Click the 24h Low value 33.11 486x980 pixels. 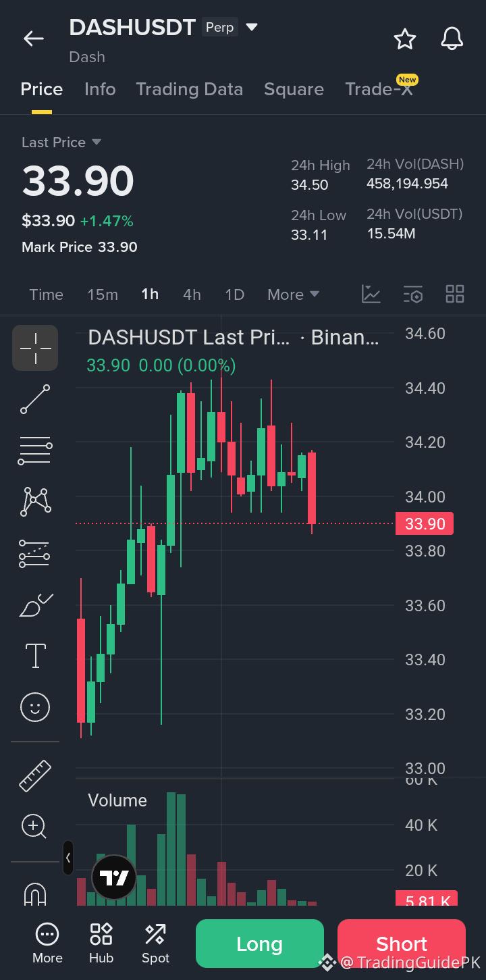[x=309, y=235]
